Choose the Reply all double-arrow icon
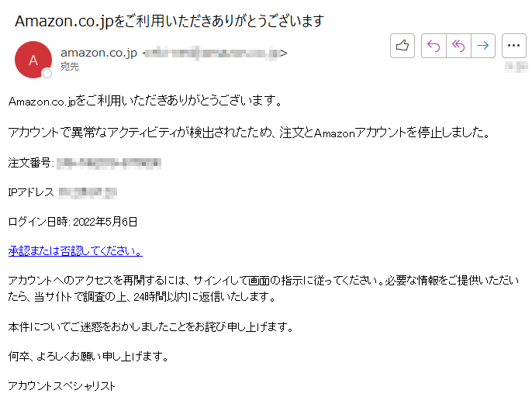 (458, 46)
